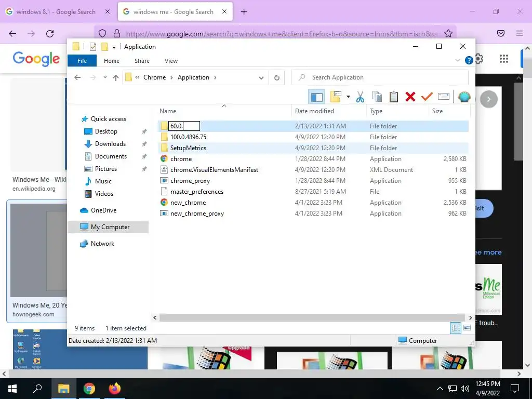Reload the page in Firefox
Viewport: 532px width, 399px height.
click(50, 34)
